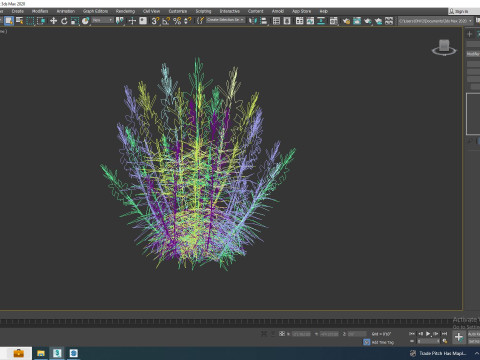480x360 pixels.
Task: Toggle the Ribbon display icon
Action: 299,21
